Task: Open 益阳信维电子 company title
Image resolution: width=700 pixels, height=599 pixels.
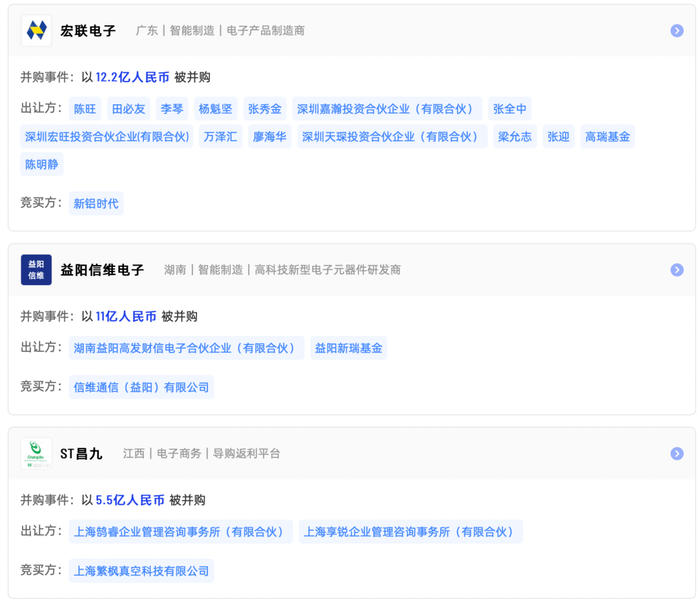Action: [x=102, y=270]
